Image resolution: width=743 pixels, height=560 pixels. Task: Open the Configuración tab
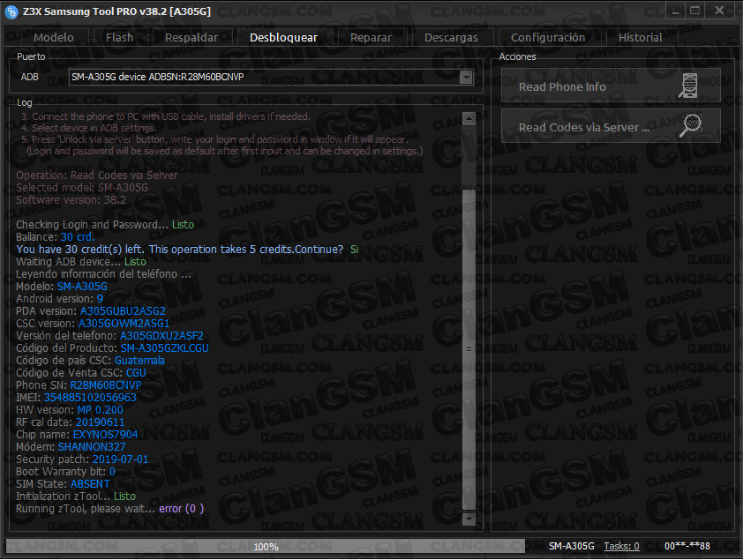click(x=548, y=37)
